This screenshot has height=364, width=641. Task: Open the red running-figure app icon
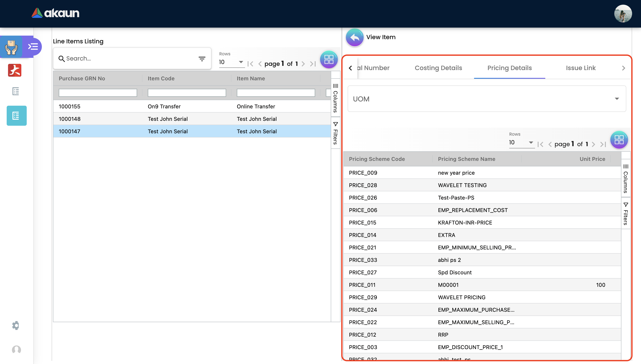click(15, 70)
